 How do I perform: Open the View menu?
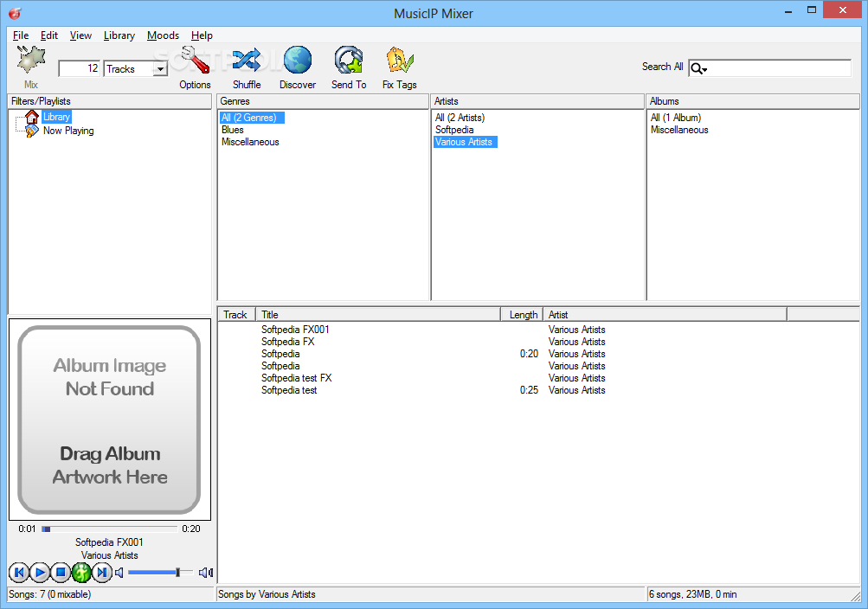tap(80, 35)
